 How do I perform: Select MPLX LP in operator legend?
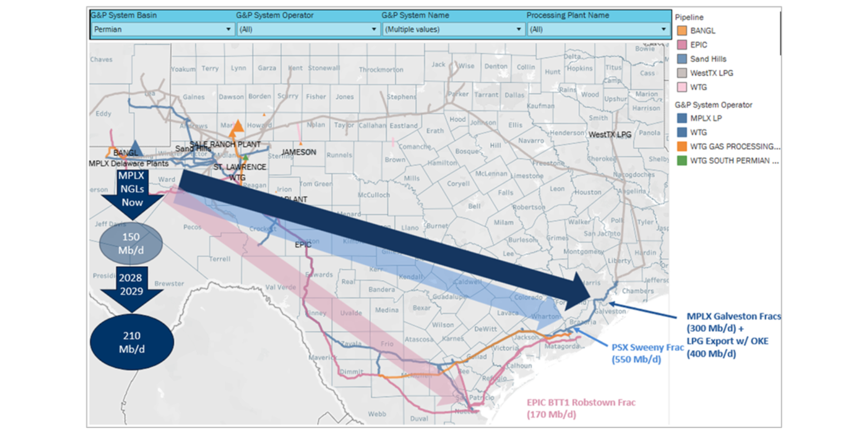click(706, 118)
